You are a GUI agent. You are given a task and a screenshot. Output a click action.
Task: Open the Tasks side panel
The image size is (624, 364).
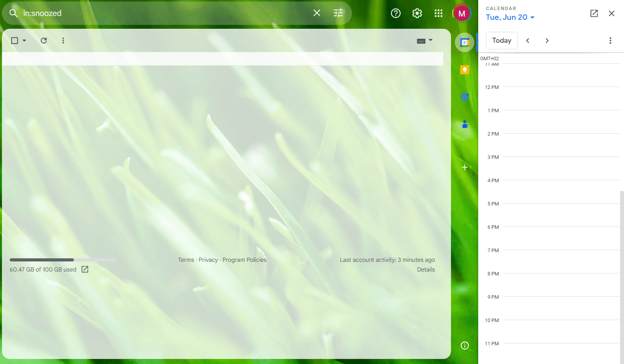(464, 97)
